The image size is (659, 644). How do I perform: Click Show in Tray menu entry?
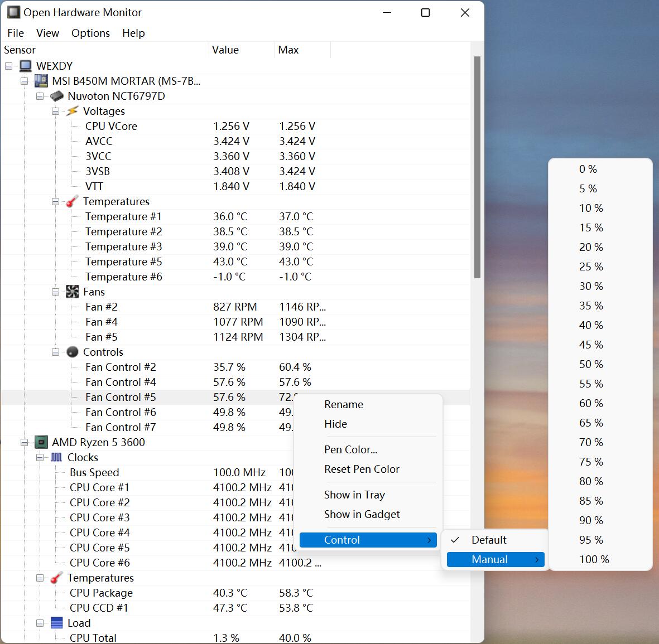(354, 495)
